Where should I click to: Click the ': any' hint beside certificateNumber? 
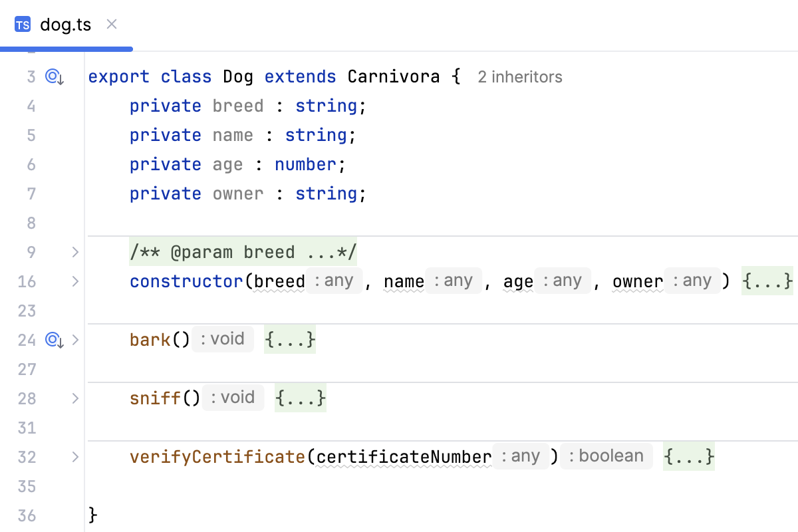click(521, 456)
